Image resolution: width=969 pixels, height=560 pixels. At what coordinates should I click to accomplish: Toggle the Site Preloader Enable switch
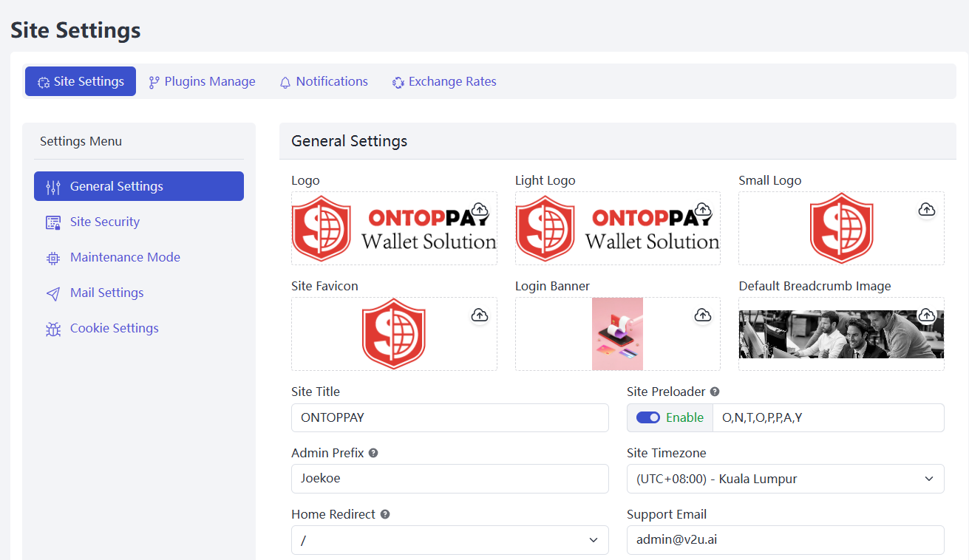pos(648,417)
